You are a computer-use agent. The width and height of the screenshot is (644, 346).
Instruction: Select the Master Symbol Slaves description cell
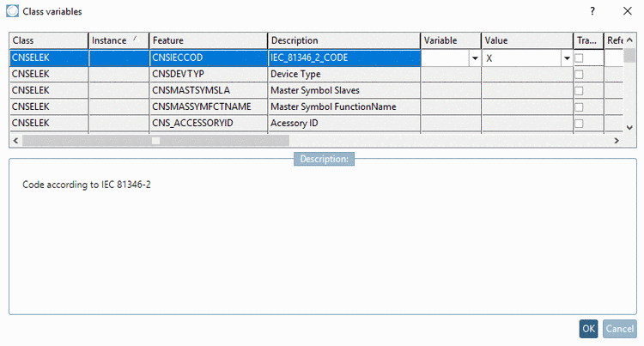pos(344,91)
